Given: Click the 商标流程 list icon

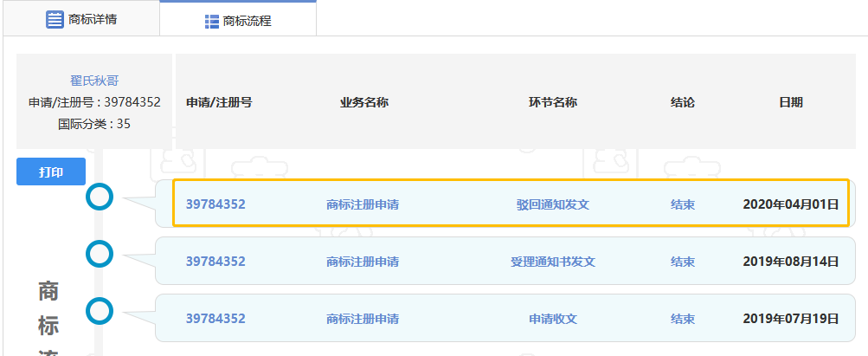Looking at the screenshot, I should tap(211, 22).
